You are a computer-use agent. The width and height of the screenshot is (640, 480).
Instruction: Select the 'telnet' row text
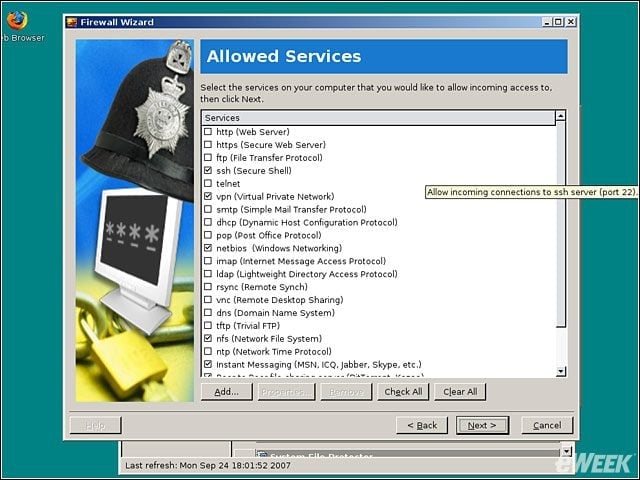point(228,184)
